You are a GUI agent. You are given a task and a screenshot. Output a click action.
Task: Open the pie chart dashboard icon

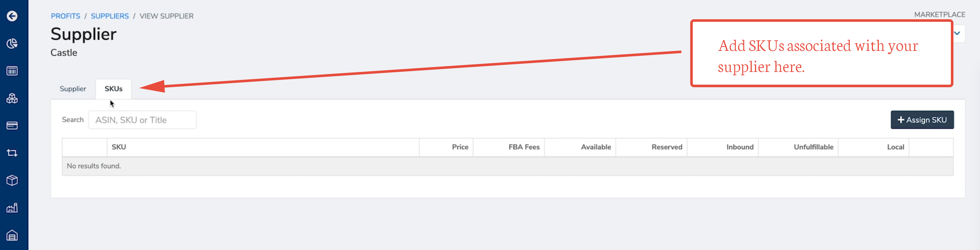(12, 43)
